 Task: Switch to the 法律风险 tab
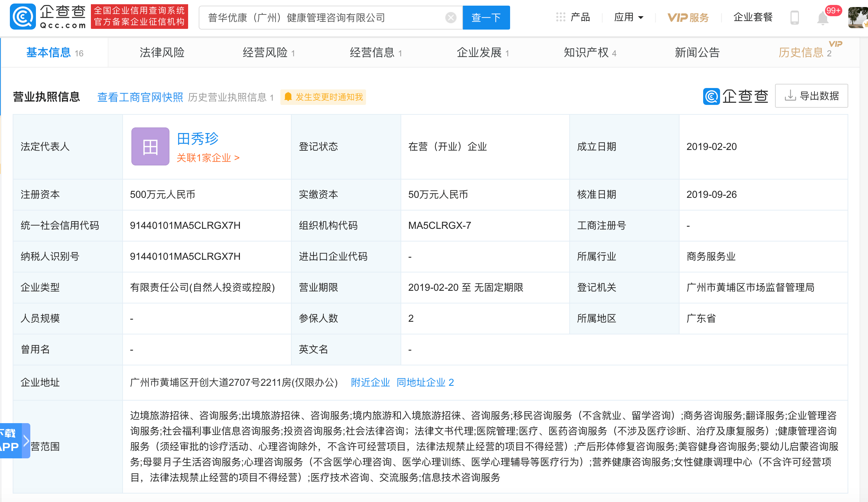162,52
